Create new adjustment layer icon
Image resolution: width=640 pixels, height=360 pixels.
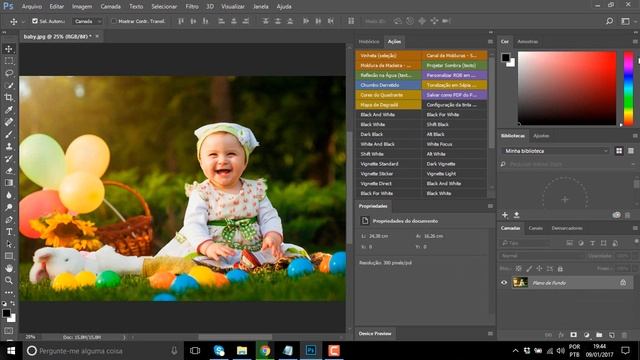coord(587,335)
